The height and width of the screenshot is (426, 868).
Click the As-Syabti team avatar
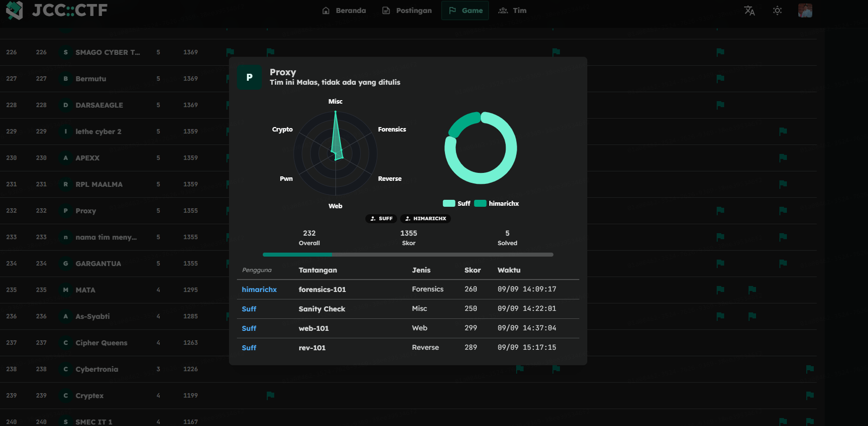tap(65, 316)
